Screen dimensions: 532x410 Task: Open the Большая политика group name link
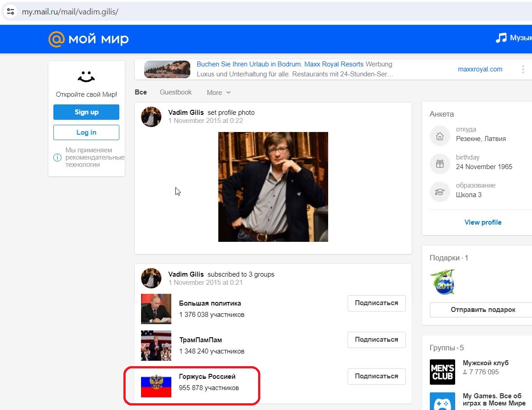210,303
